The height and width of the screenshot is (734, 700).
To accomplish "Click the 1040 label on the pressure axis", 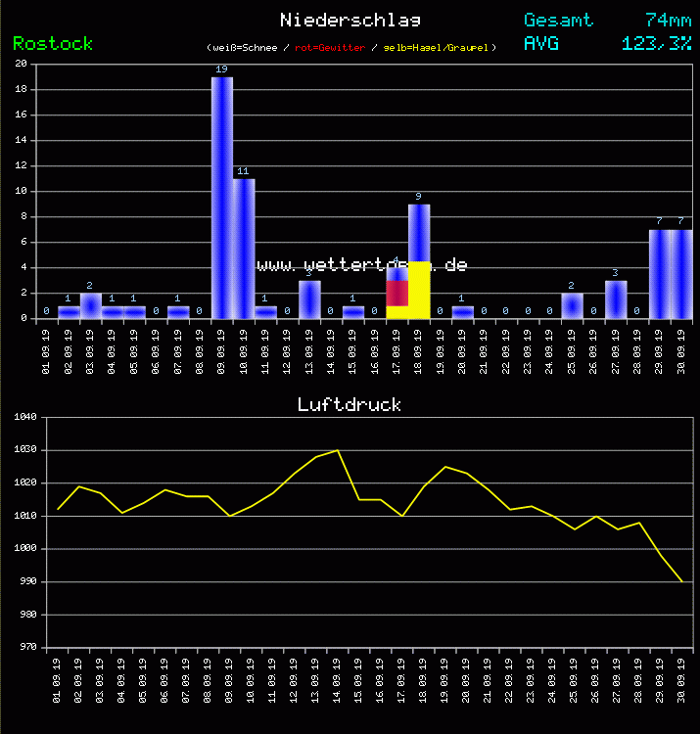I will 25,417.
